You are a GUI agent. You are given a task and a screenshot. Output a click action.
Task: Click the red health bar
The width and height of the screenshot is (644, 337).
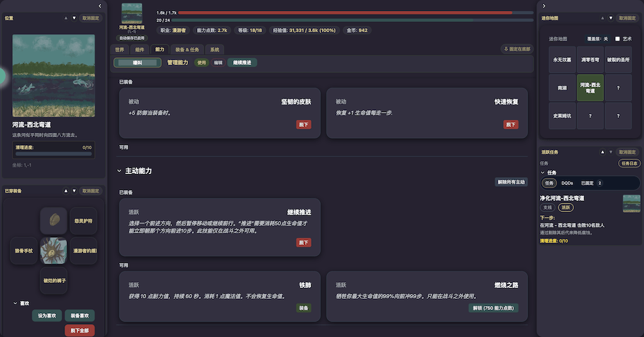click(345, 12)
